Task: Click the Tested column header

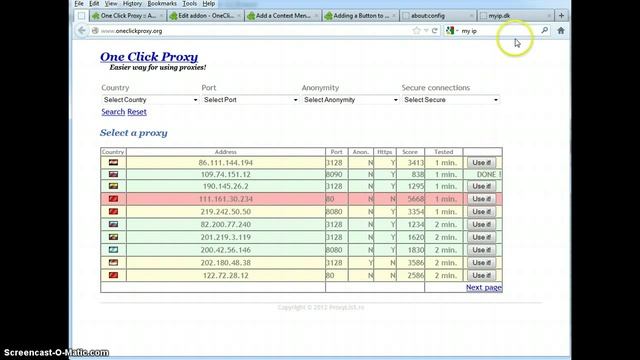Action: [444, 152]
